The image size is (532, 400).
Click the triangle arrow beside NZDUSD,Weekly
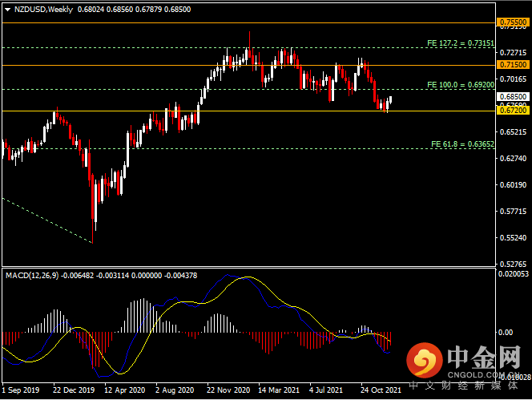[x=7, y=10]
